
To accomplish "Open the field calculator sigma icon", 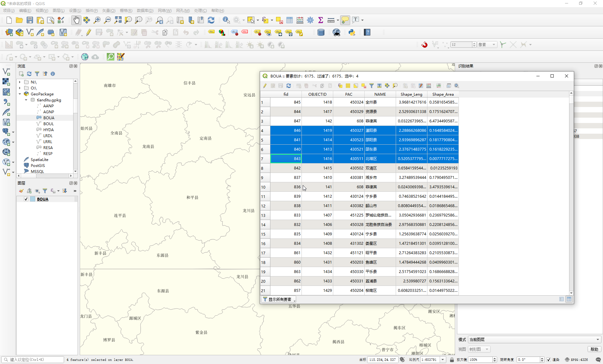I will click(321, 20).
